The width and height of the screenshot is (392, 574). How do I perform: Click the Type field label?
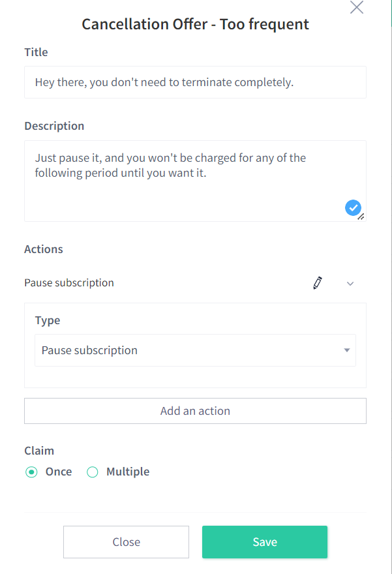tap(48, 320)
